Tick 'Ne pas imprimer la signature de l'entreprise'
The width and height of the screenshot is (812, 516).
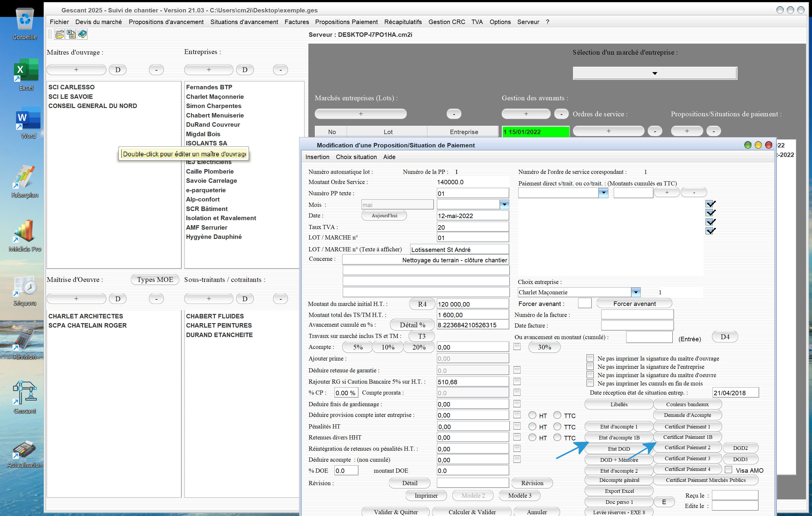click(590, 366)
